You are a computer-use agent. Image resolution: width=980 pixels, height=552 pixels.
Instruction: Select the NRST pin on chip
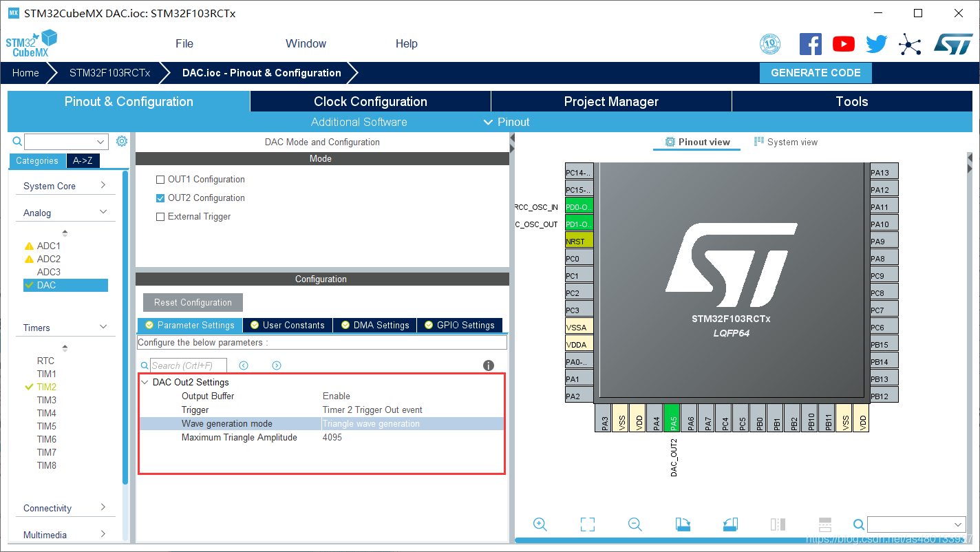pos(579,241)
